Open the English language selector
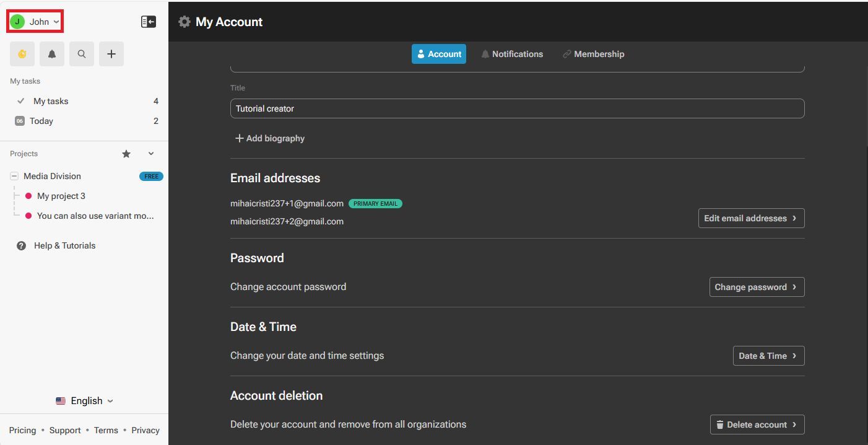This screenshot has width=868, height=445. [85, 401]
